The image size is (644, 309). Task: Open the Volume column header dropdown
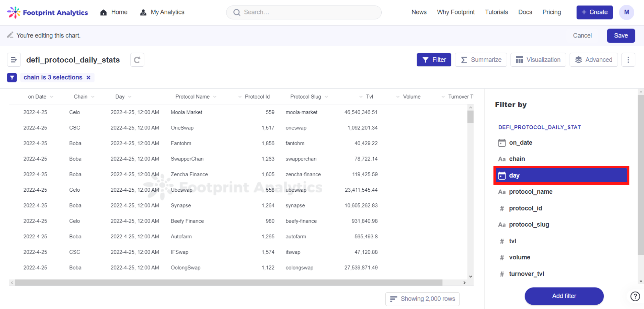click(398, 97)
